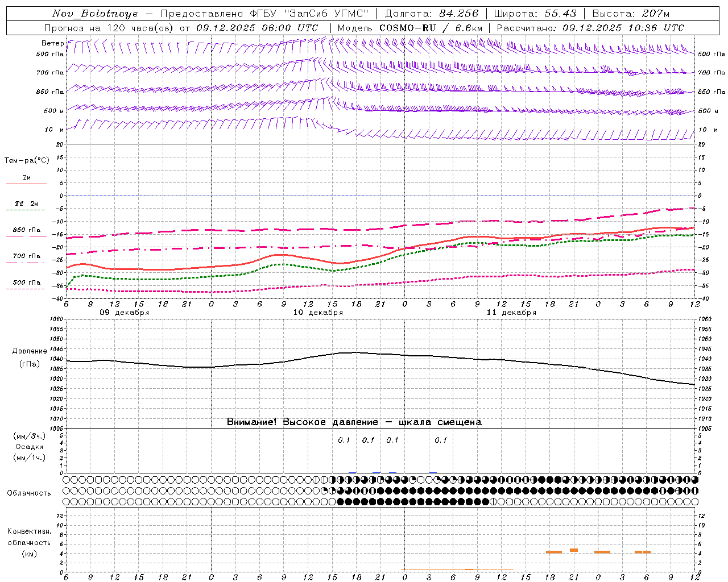Viewport: 728px width, 582px height.
Task: Select the 700 гПа temperature legend line sample
Action: click(x=26, y=263)
